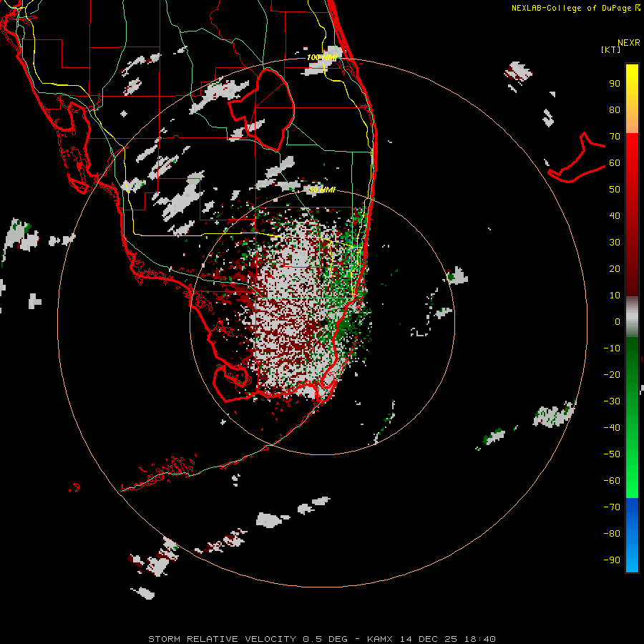Click the NEXR label above the scale
Viewport: 644px width, 644px height.
pos(629,43)
